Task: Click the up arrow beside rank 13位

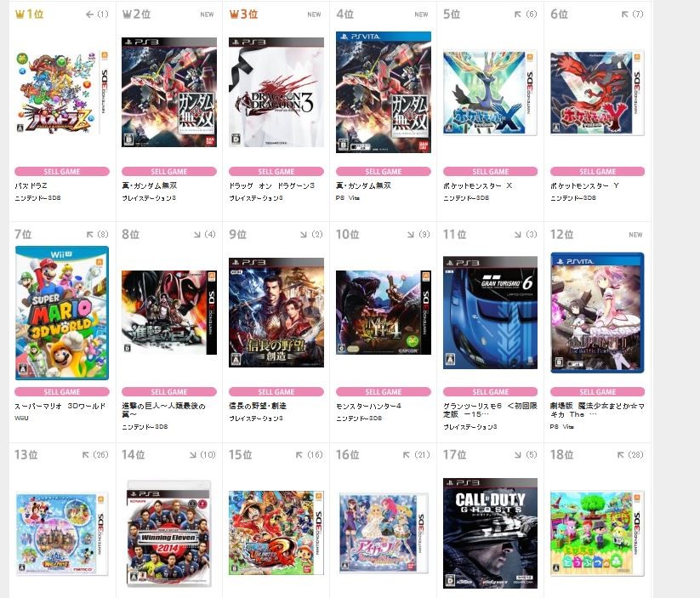Action: pyautogui.click(x=86, y=454)
